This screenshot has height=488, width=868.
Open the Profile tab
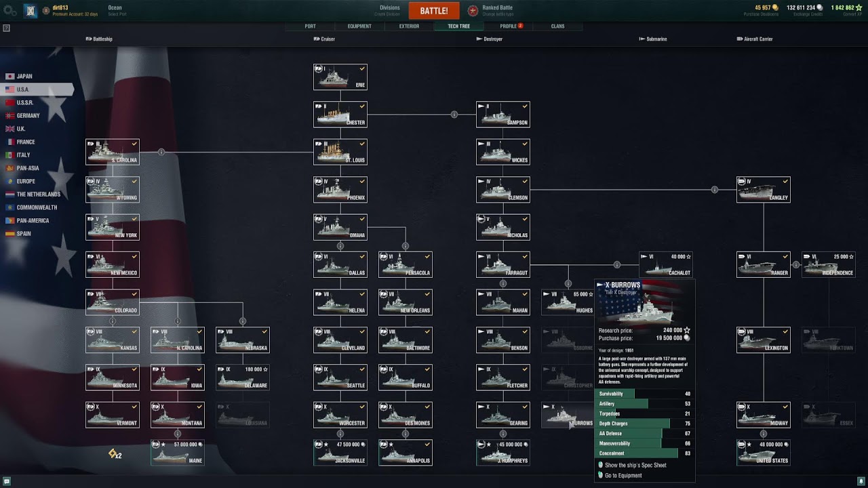click(509, 26)
